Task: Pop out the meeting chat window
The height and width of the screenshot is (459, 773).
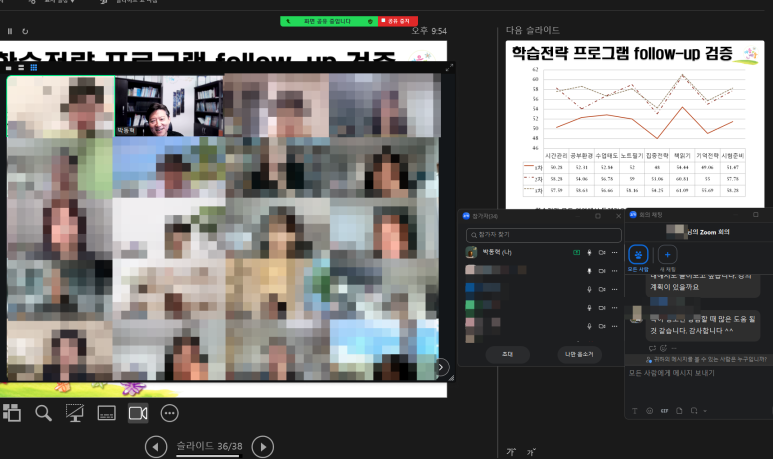Action: pos(756,214)
